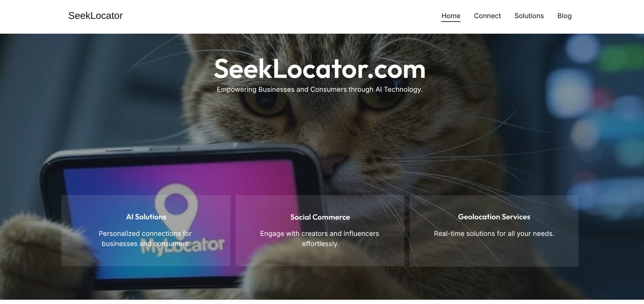Open the Social Commerce card
Image resolution: width=644 pixels, height=304 pixels.
(320, 230)
